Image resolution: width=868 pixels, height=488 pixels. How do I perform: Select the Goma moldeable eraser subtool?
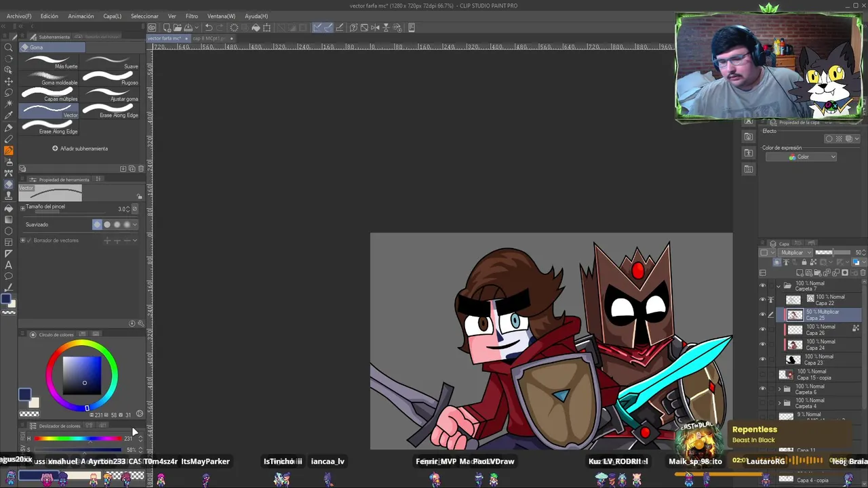click(50, 79)
